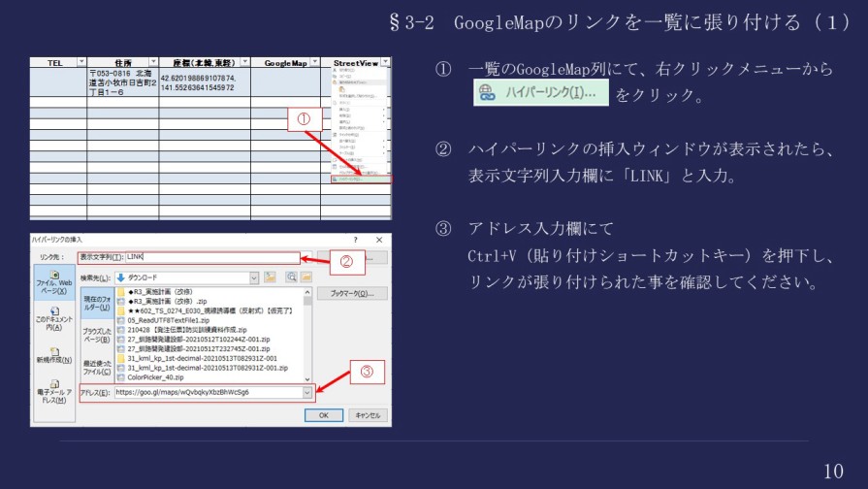Expand the ダウンロード search location dropdown

254,277
